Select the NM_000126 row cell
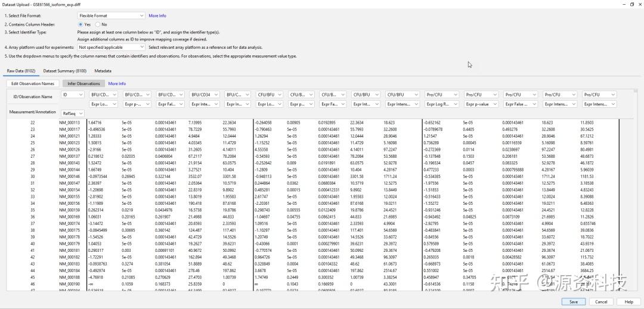The image size is (644, 309). click(x=68, y=149)
